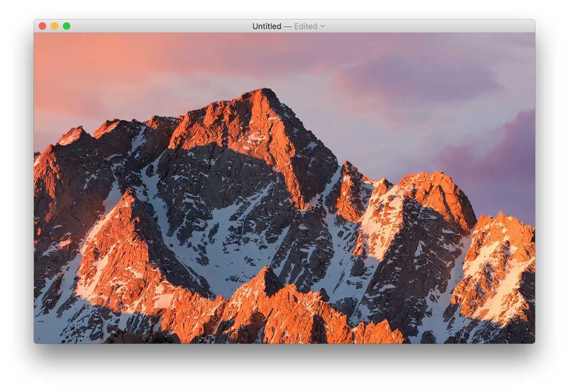569x392 pixels.
Task: Open the title dropdown chevron next to Edited
Action: tap(323, 26)
